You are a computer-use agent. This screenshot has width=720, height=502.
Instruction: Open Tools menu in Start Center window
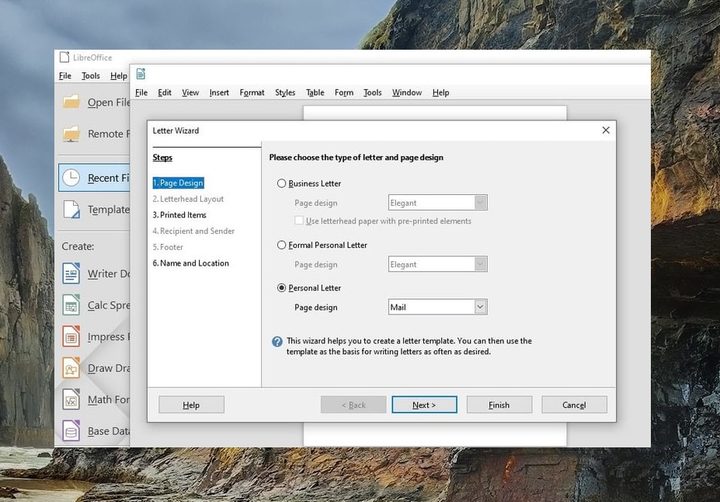[90, 76]
